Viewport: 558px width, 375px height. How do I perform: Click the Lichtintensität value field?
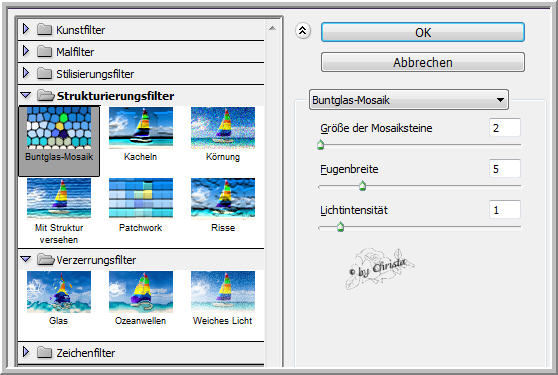coord(505,210)
